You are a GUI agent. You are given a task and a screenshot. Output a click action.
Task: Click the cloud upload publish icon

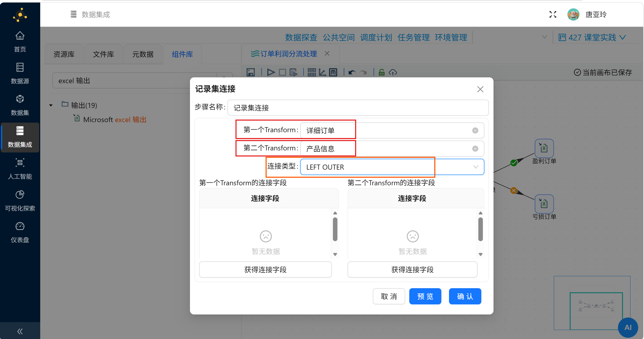(393, 73)
